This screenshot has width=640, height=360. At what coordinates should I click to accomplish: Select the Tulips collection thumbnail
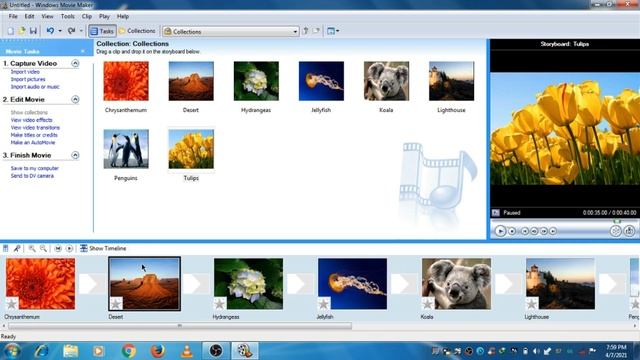click(x=191, y=149)
